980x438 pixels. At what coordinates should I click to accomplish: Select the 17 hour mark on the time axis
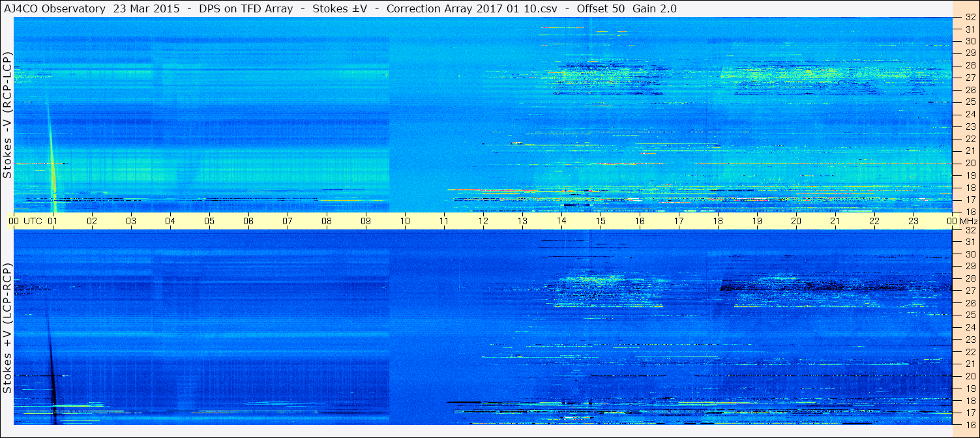679,221
